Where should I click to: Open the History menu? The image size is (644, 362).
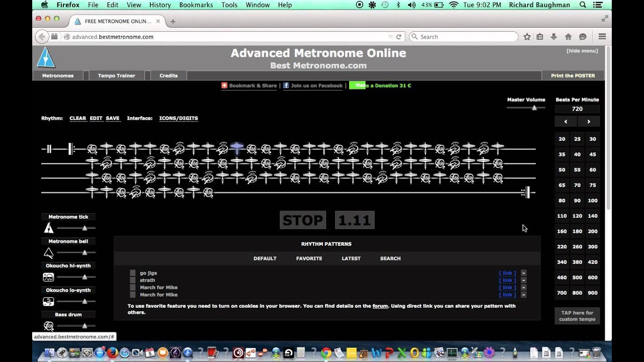pos(160,5)
